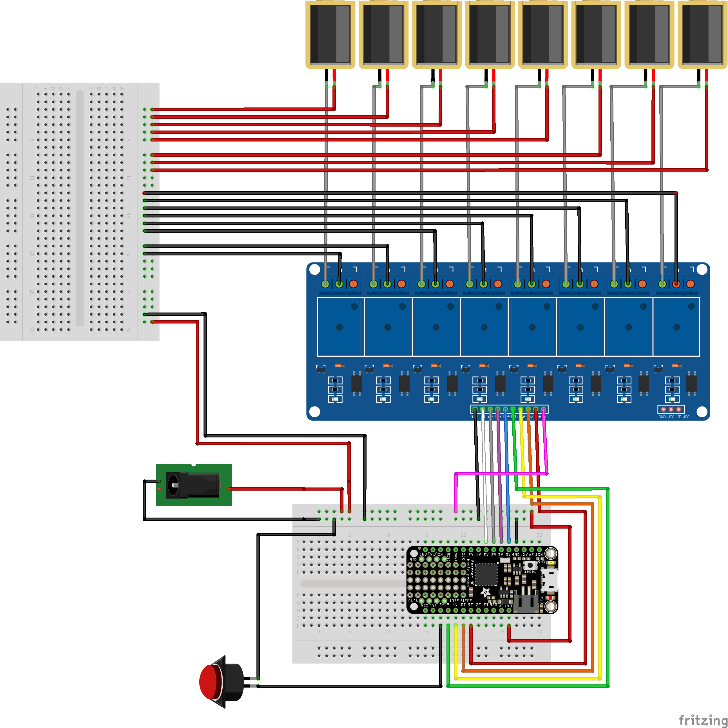Image resolution: width=728 pixels, height=728 pixels.
Task: Click the GND VCC JD-VCC jumper header
Action: coord(671,409)
